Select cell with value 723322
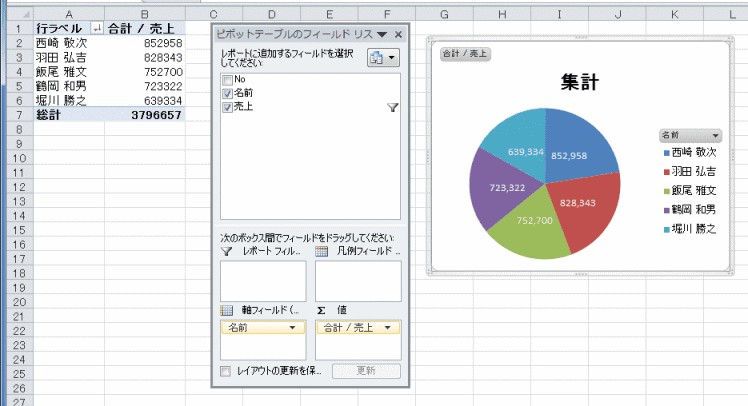This screenshot has height=406, width=748. 145,86
